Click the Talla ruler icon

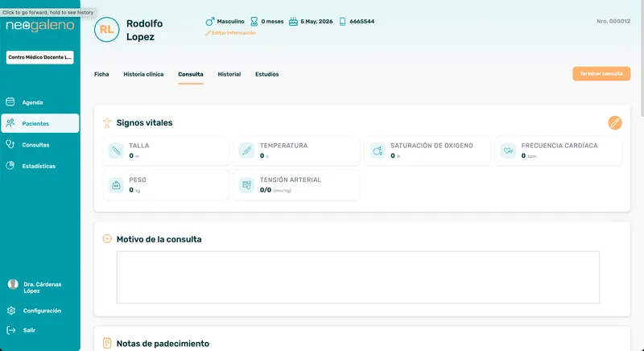click(x=116, y=151)
